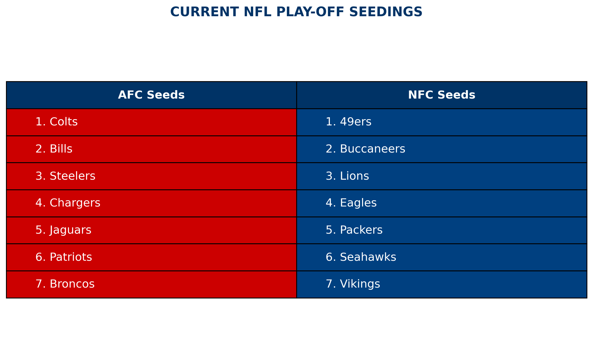
Task: Select the 7. Vikings cell
Action: point(353,284)
